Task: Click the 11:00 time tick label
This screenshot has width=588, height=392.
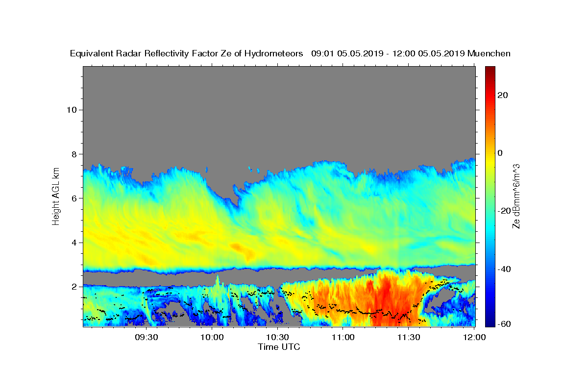Action: [343, 337]
